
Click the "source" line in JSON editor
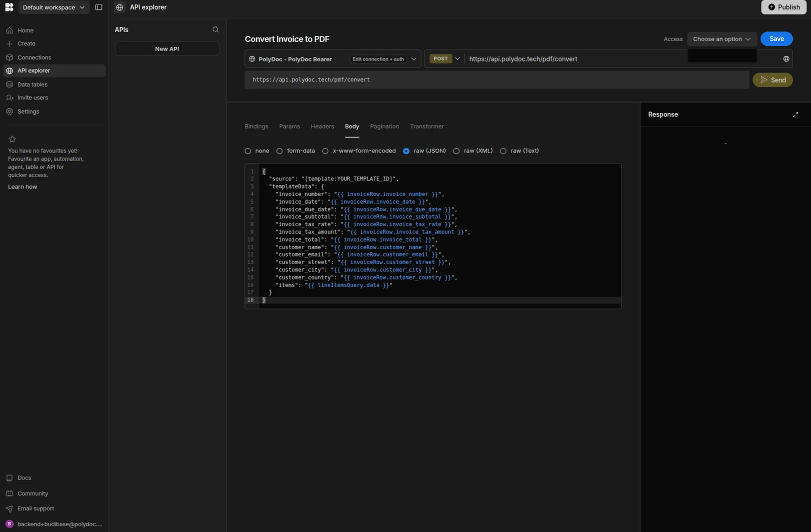(333, 179)
